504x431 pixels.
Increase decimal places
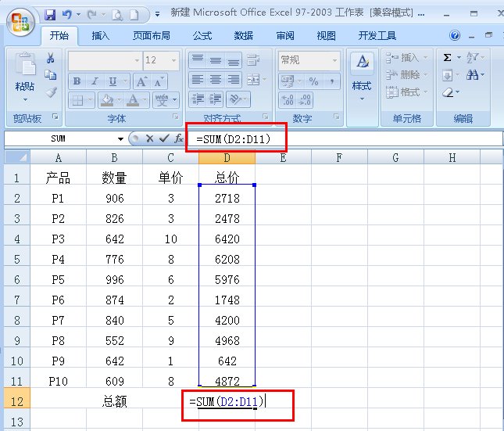(288, 99)
